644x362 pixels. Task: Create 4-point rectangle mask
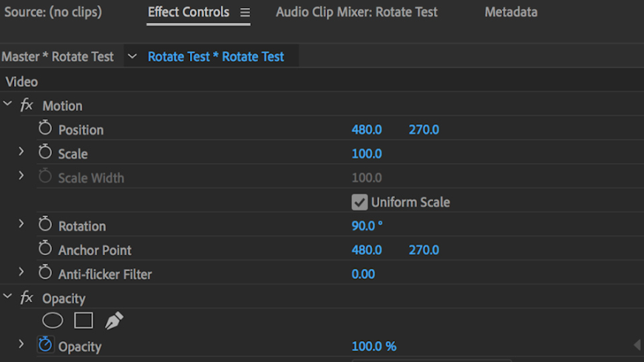click(84, 321)
